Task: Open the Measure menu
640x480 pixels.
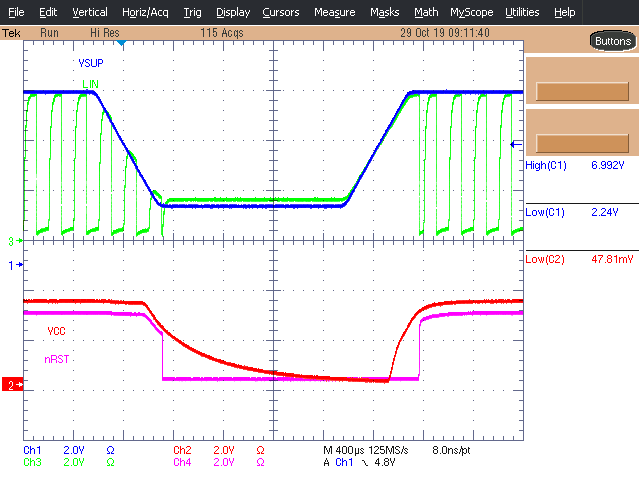Action: pos(334,12)
